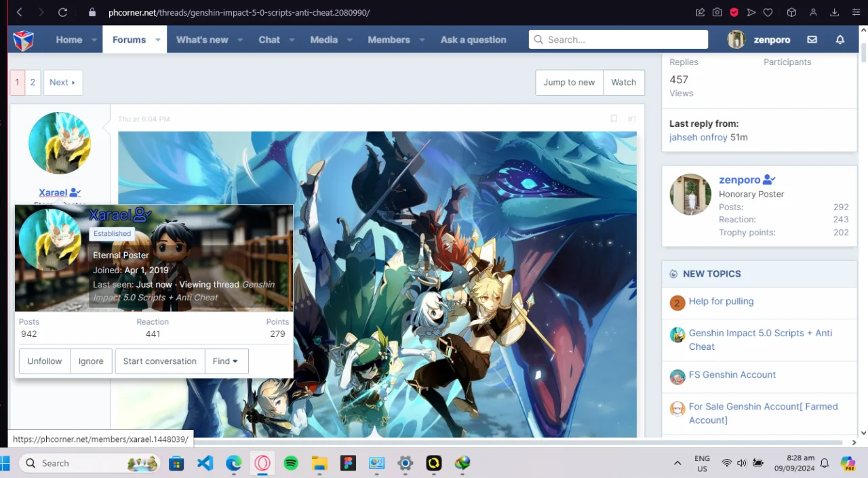Show hidden system tray icons
The width and height of the screenshot is (868, 478).
coord(677,463)
